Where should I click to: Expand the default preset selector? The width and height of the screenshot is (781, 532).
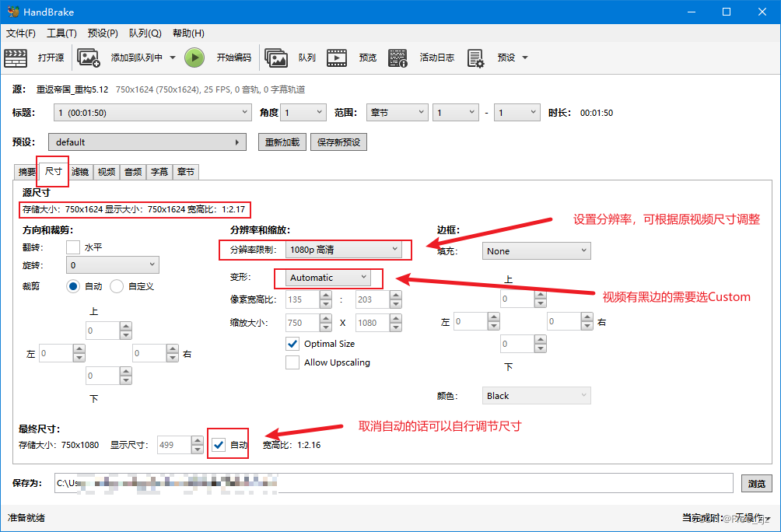point(148,142)
